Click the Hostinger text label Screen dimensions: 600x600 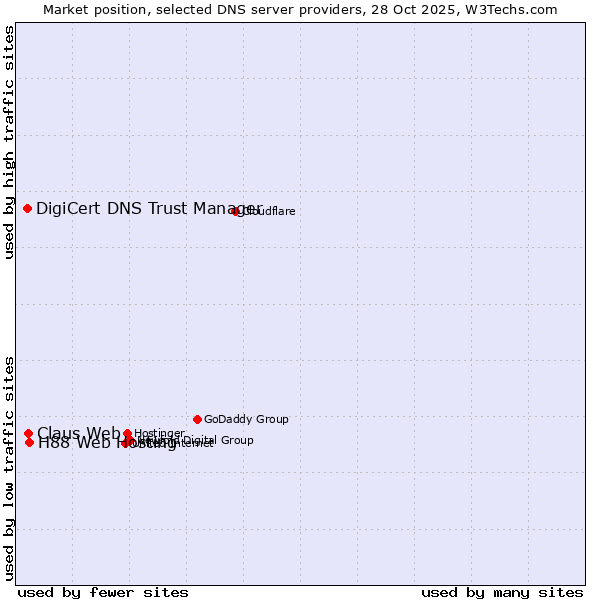coord(160,433)
